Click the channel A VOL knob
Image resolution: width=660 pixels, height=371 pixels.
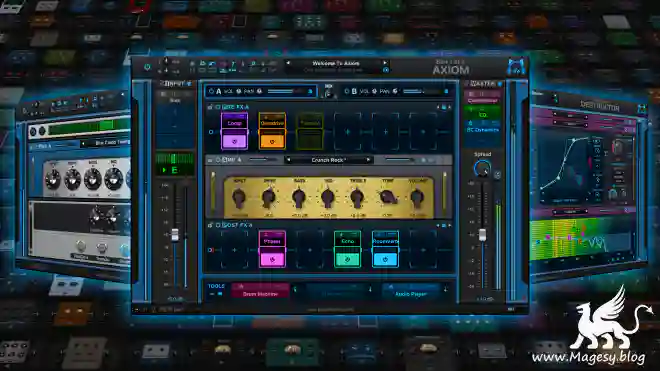(x=239, y=91)
